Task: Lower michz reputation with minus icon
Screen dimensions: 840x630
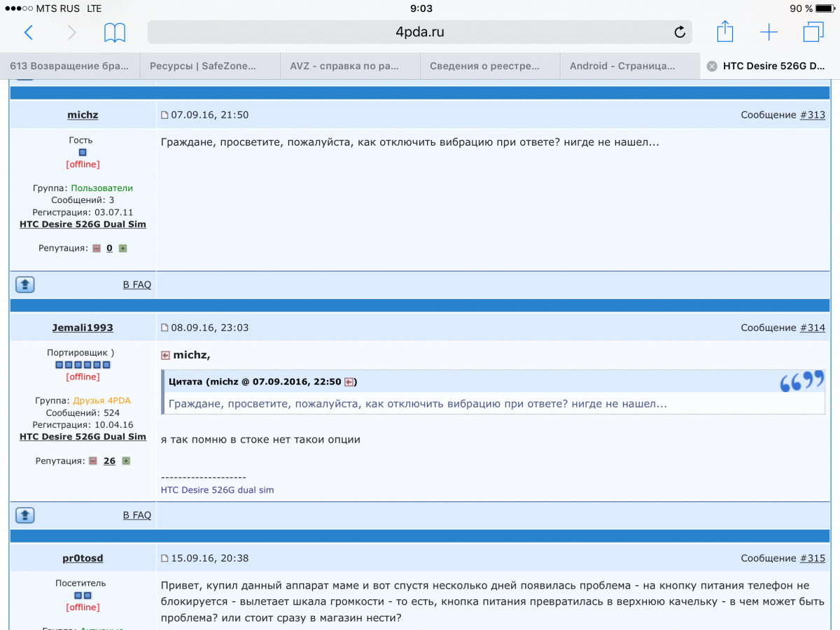Action: [97, 248]
